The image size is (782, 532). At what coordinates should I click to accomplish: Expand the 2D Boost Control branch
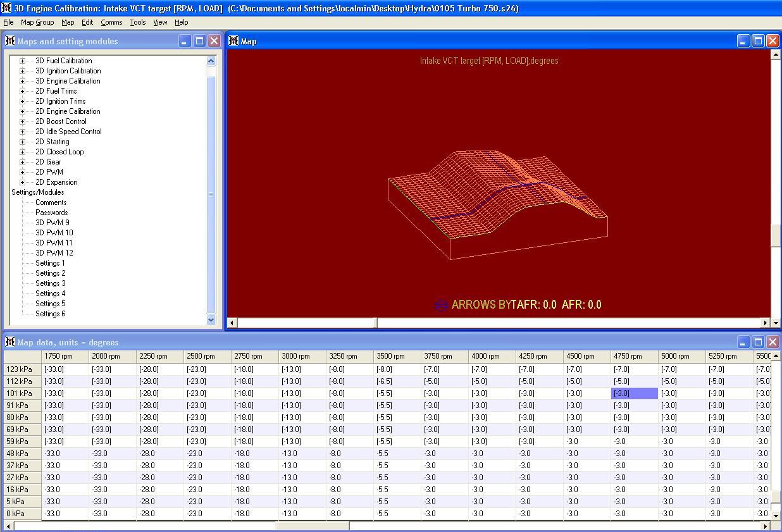tap(22, 121)
